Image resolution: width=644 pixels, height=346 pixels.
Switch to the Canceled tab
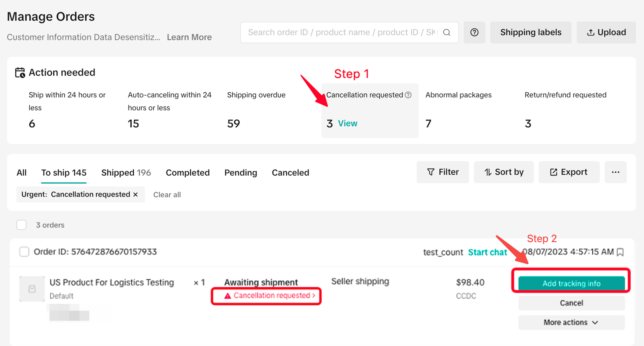[290, 173]
